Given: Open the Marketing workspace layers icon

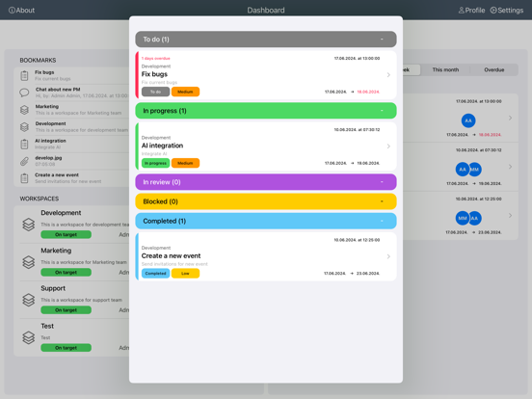Looking at the screenshot, I should pos(29,262).
